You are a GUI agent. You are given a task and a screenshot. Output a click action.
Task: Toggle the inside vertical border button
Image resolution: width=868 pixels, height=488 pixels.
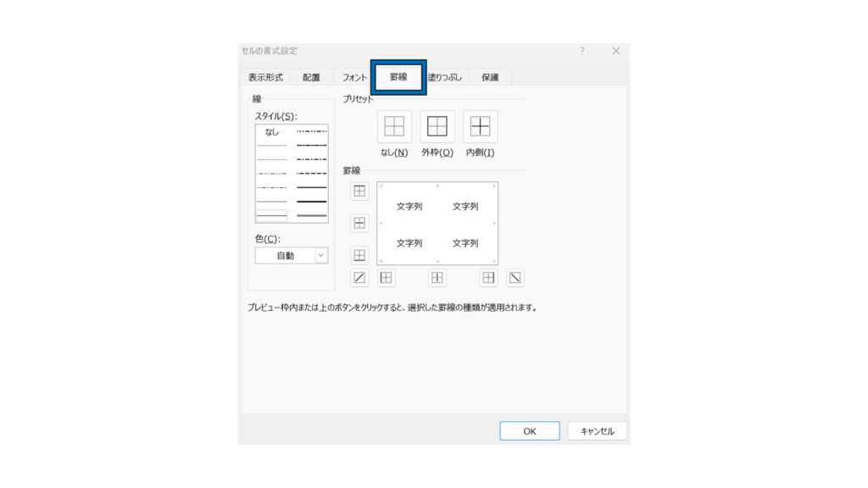point(437,277)
